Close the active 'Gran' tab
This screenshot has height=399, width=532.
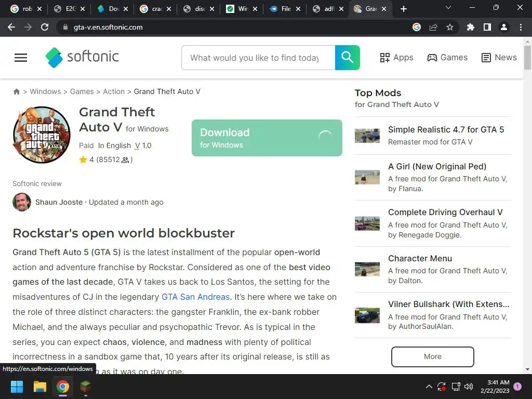(x=384, y=9)
